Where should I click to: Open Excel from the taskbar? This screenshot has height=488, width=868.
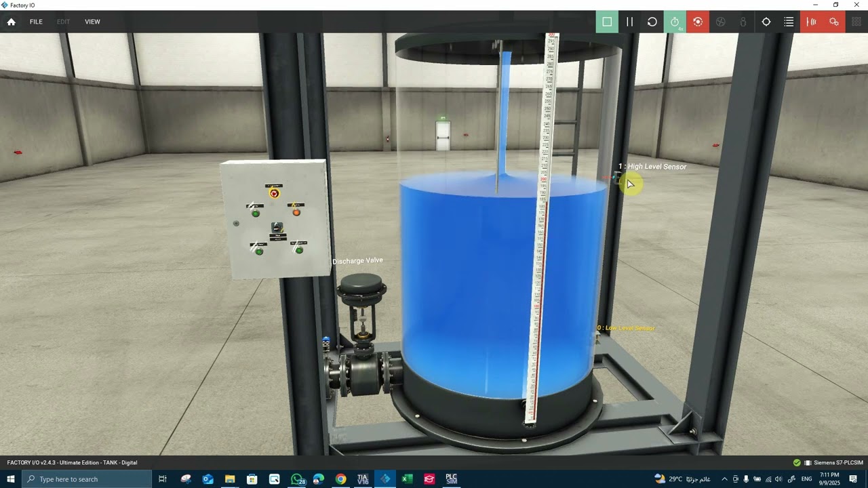[x=407, y=479]
